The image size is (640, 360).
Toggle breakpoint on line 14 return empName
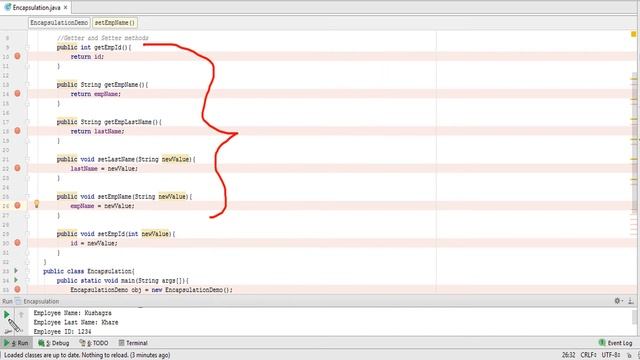click(x=18, y=93)
